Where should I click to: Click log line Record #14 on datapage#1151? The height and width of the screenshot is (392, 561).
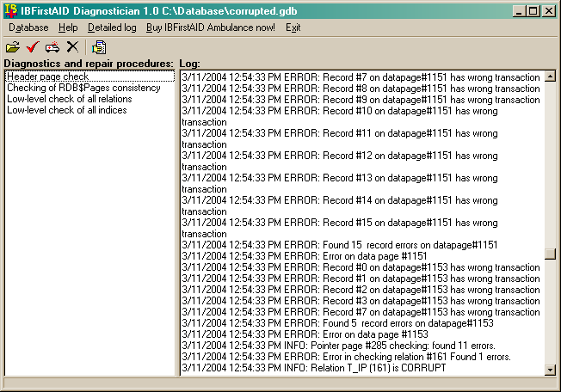(340, 205)
